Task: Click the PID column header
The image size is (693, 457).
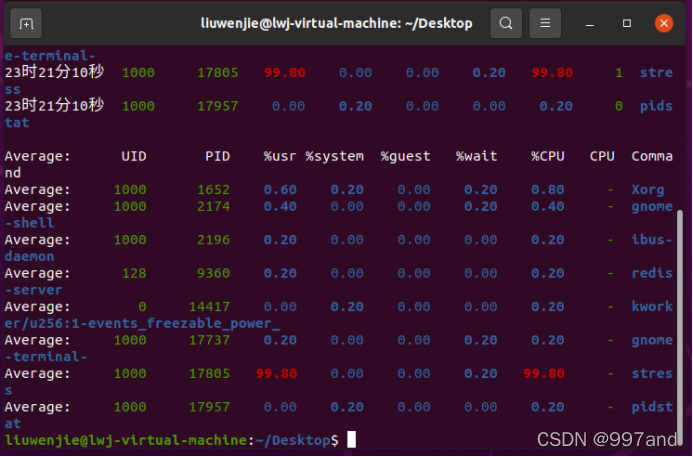Action: (217, 156)
